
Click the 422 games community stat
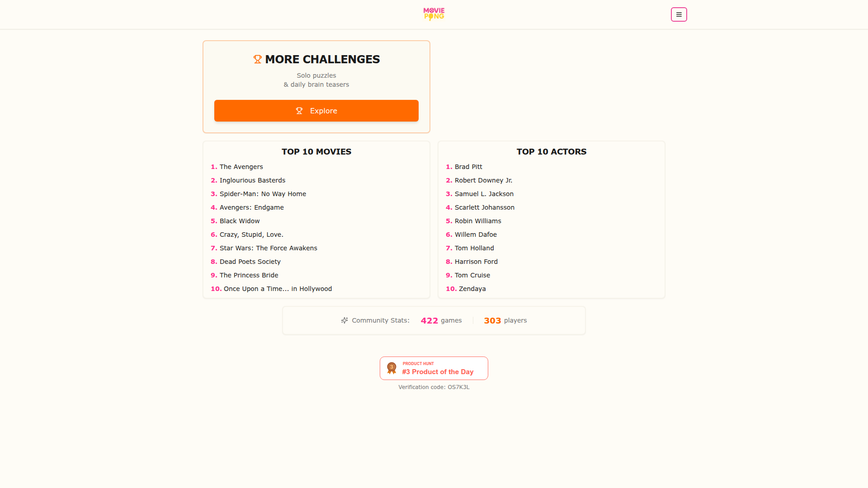click(441, 320)
